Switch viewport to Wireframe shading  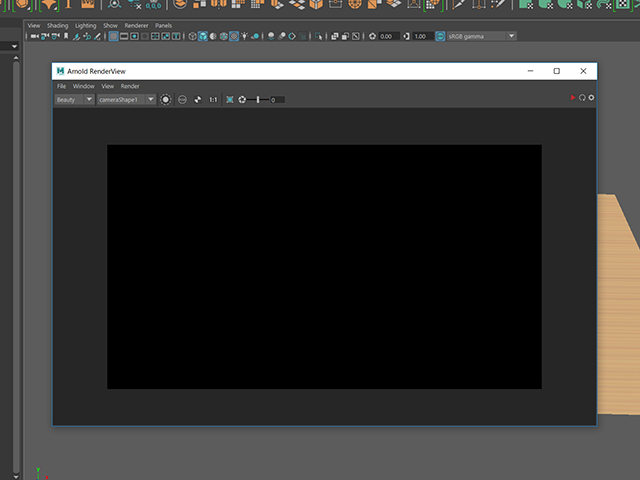point(192,36)
